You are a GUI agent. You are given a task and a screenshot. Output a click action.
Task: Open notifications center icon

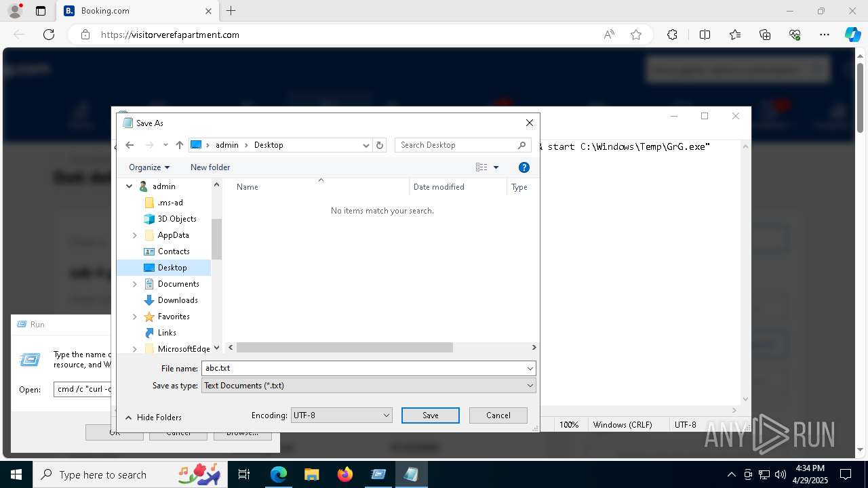click(846, 474)
